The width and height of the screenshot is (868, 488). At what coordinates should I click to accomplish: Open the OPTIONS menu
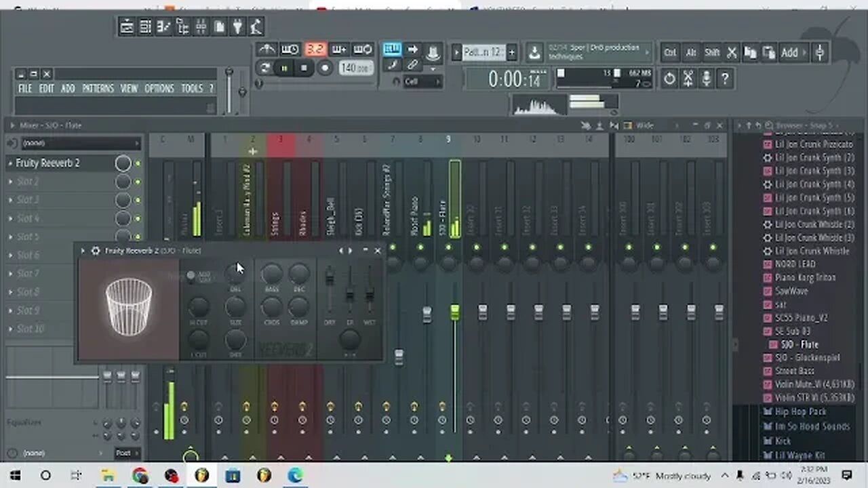click(159, 89)
